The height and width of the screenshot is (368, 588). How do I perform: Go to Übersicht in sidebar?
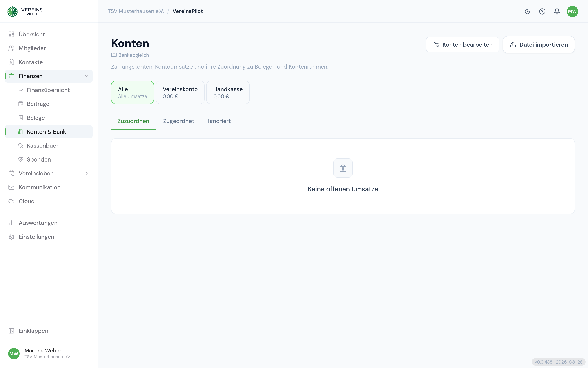point(49,34)
